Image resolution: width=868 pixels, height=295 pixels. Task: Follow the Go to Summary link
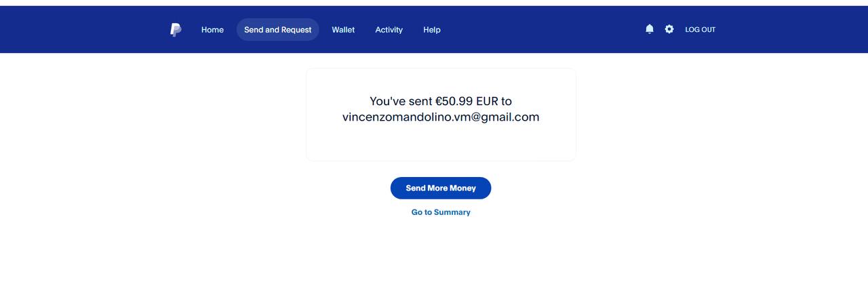click(440, 212)
